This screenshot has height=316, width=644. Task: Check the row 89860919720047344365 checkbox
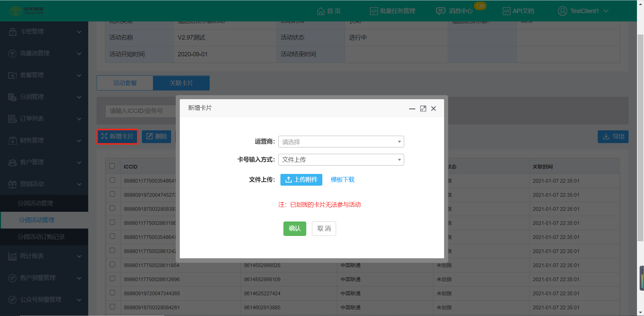[112, 293]
